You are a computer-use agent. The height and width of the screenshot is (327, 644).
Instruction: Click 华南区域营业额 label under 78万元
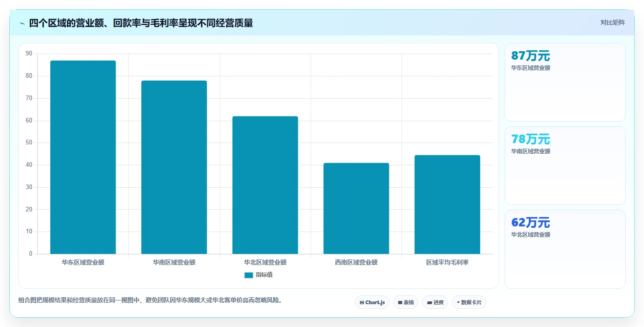point(531,151)
